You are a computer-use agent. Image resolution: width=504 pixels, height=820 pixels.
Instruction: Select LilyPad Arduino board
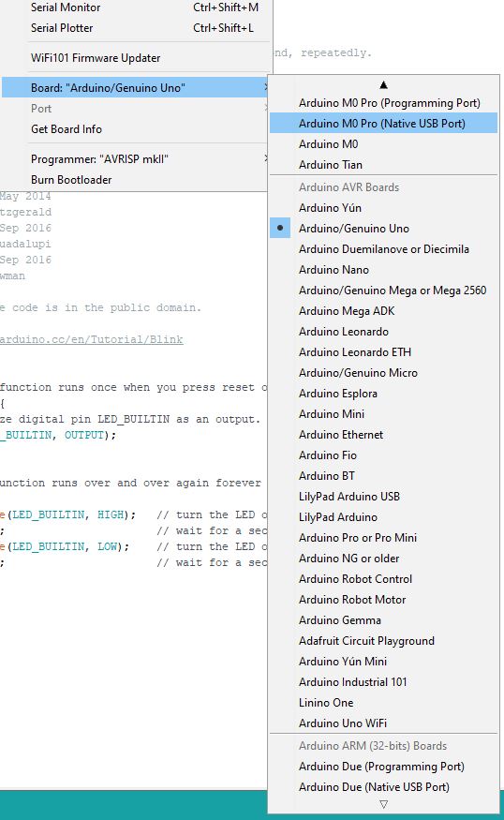point(383,516)
